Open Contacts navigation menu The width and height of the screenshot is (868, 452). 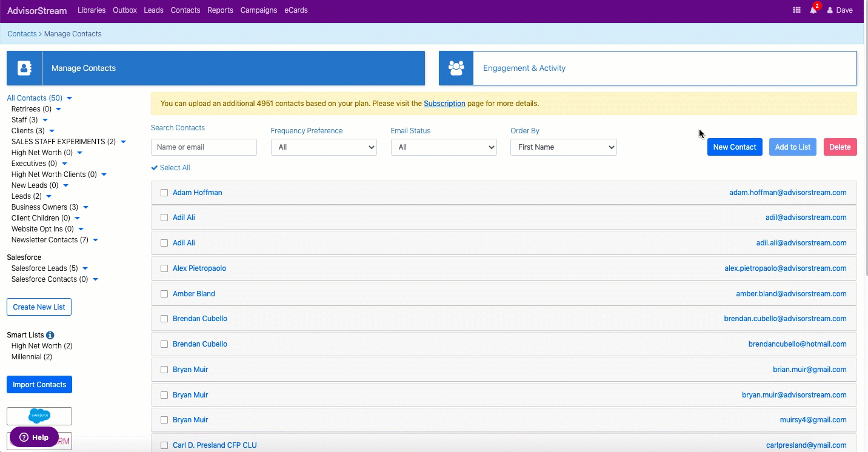[185, 10]
